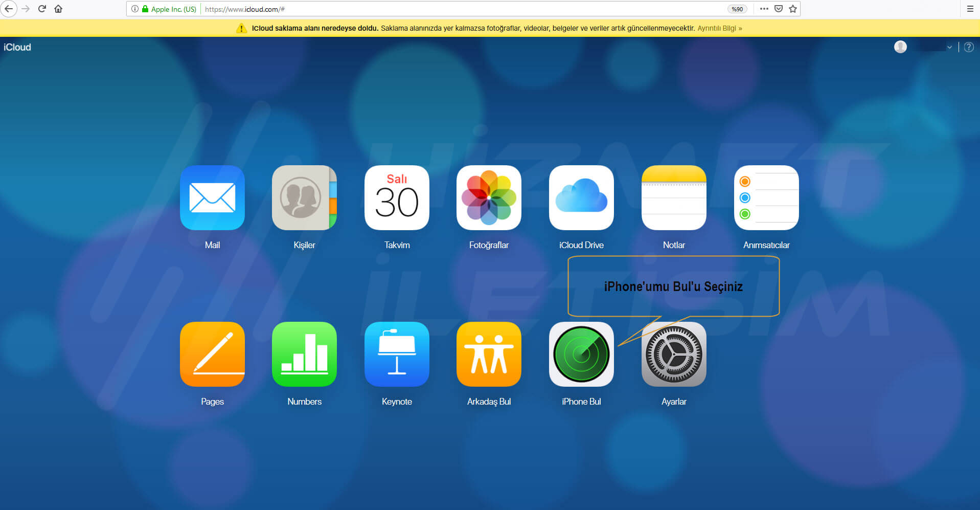
Task: Click the Mail label text
Action: (212, 245)
